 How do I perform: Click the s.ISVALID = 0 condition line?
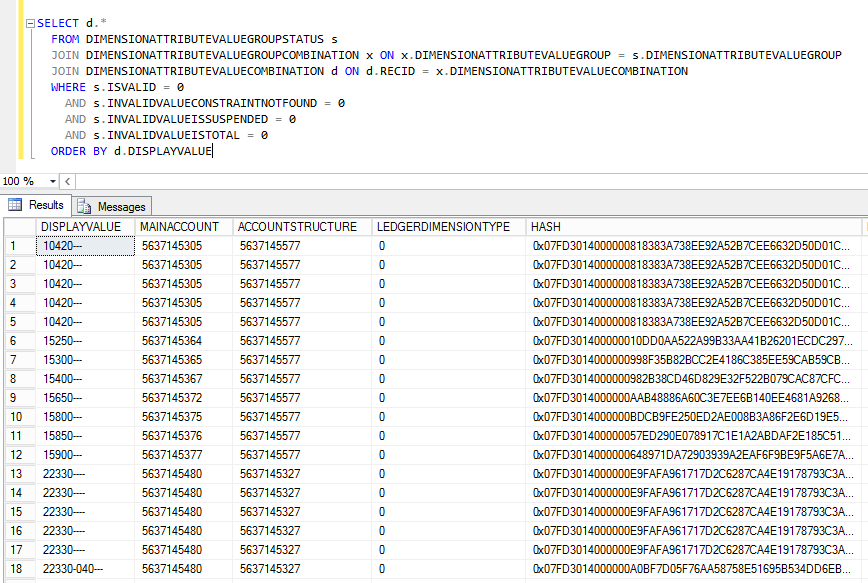[117, 87]
